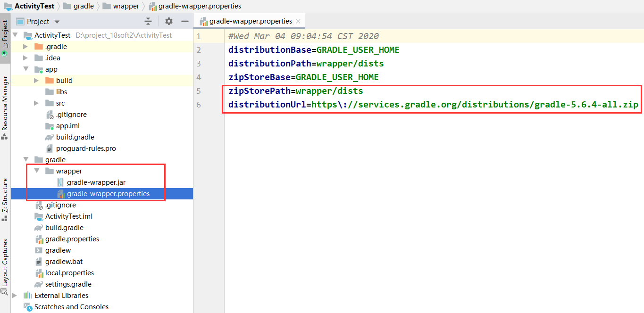Select local.properties in the tree

tap(102, 273)
